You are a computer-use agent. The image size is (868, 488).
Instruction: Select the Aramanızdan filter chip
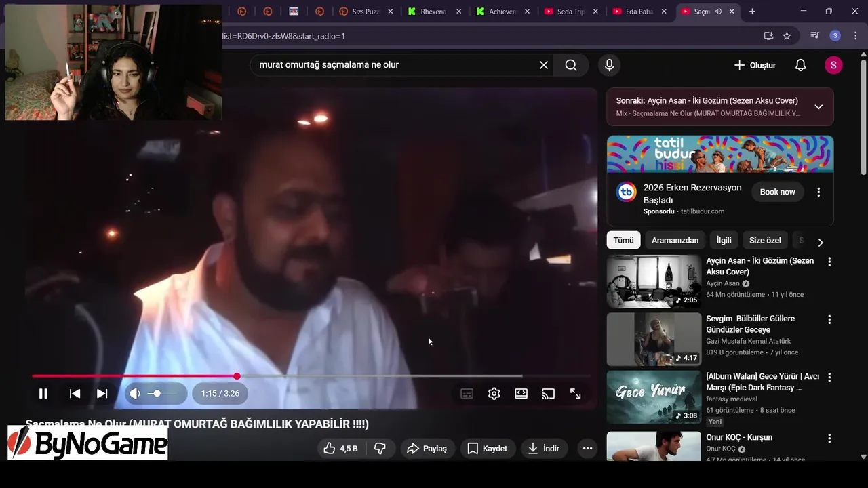point(675,241)
